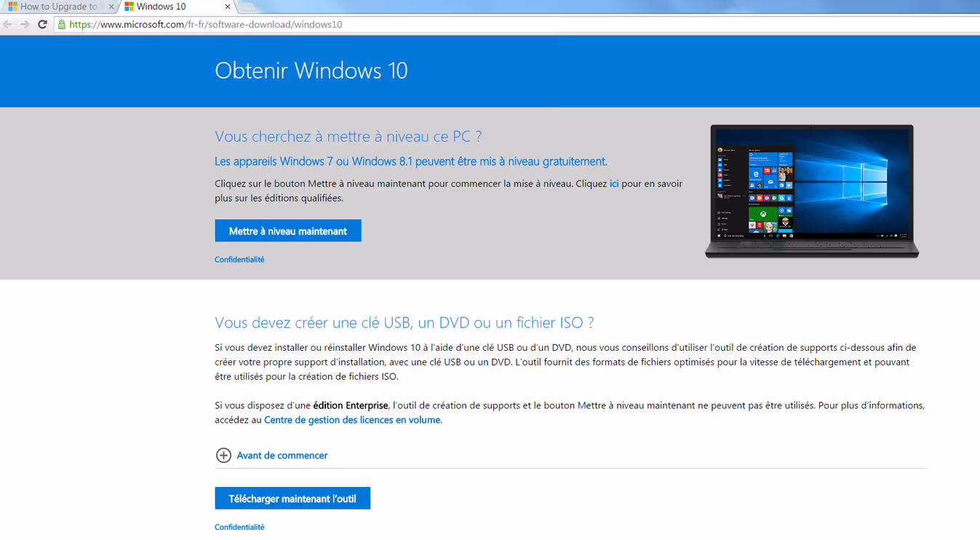This screenshot has height=540, width=980.
Task: Click the browser back arrow
Action: tap(8, 25)
